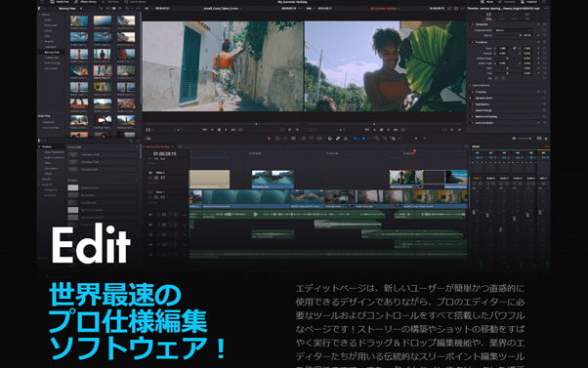Click the green volume slider near the Mixer

tap(525, 139)
